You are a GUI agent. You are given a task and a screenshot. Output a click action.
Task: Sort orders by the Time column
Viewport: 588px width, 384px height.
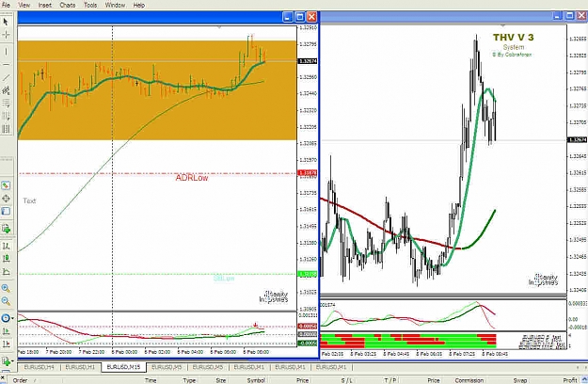pyautogui.click(x=151, y=380)
